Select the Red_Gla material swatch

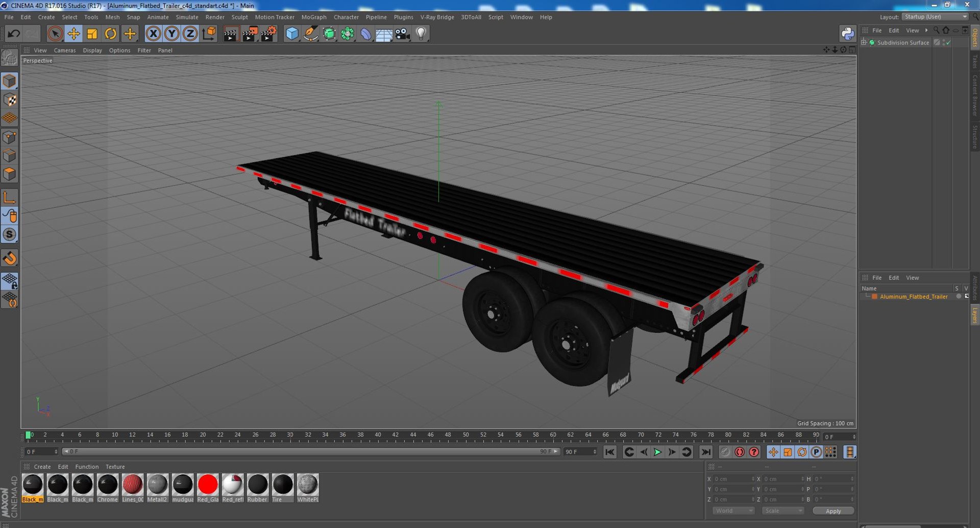coord(208,488)
